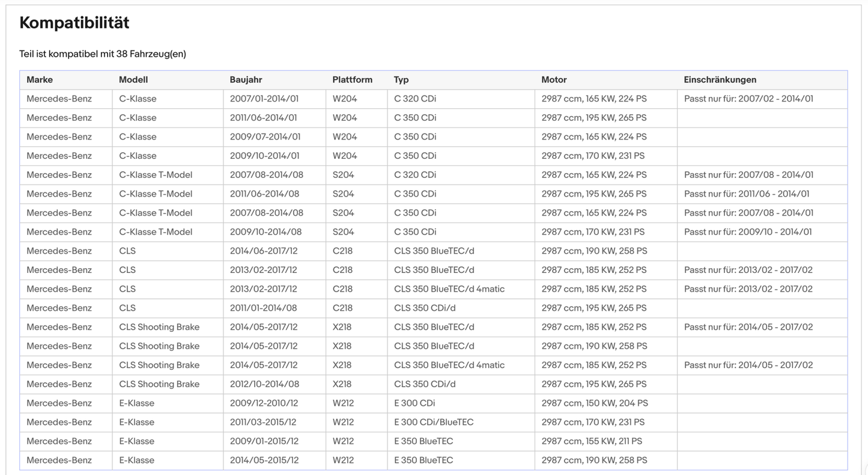Click the Motor column header
The width and height of the screenshot is (868, 475).
click(x=554, y=80)
